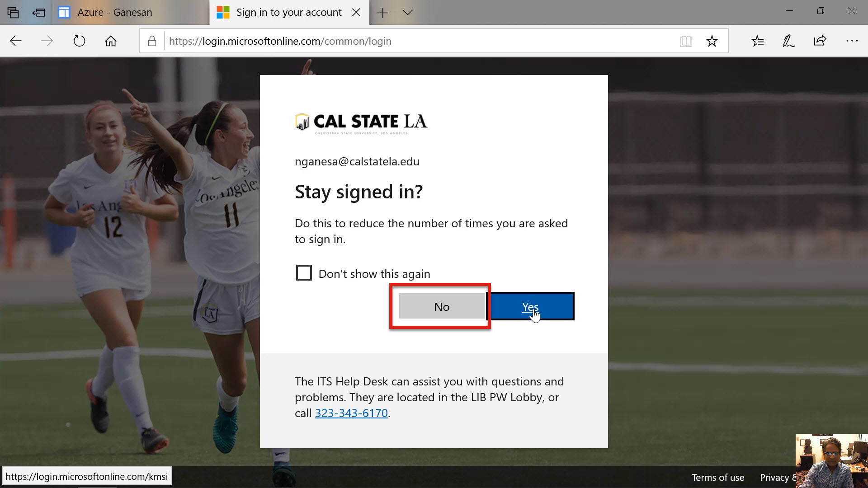The image size is (868, 488).
Task: Click the Refresh page icon
Action: (79, 41)
